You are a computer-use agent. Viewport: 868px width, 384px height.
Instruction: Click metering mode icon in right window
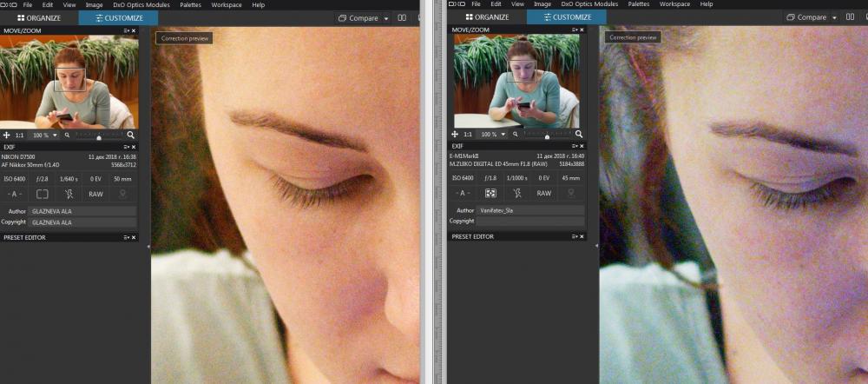click(x=490, y=194)
